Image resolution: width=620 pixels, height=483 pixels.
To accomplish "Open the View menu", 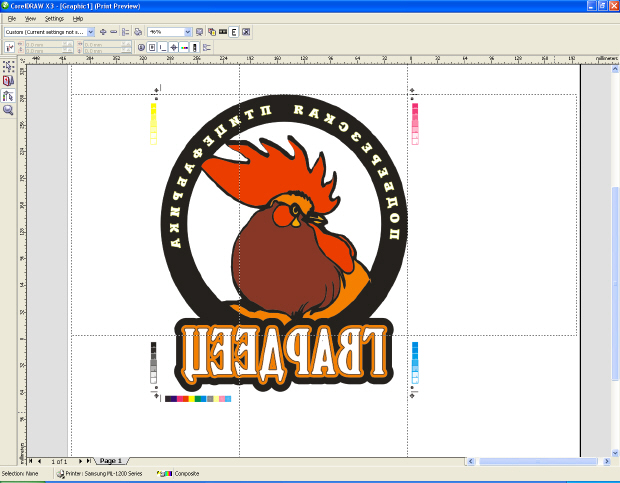I will (30, 18).
